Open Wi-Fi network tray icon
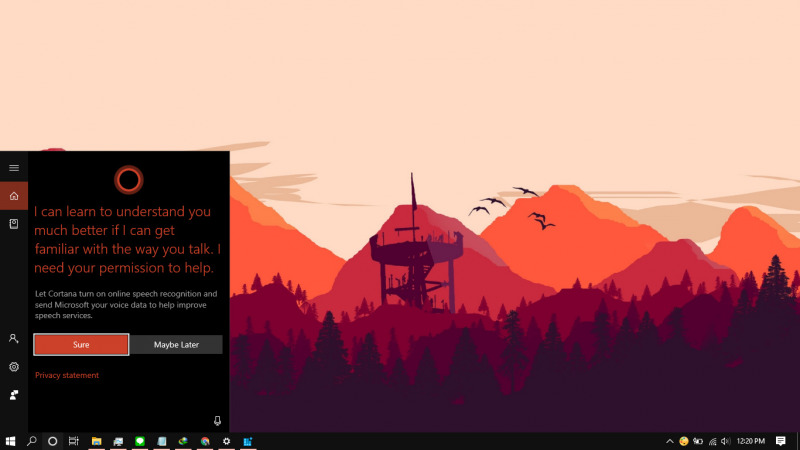The height and width of the screenshot is (450, 800). pos(712,441)
